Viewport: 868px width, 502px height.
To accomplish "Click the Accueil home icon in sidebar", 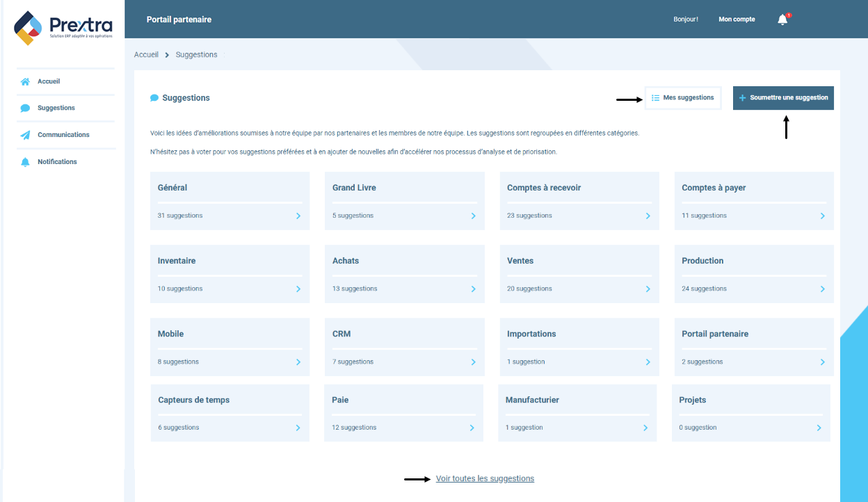I will click(26, 82).
